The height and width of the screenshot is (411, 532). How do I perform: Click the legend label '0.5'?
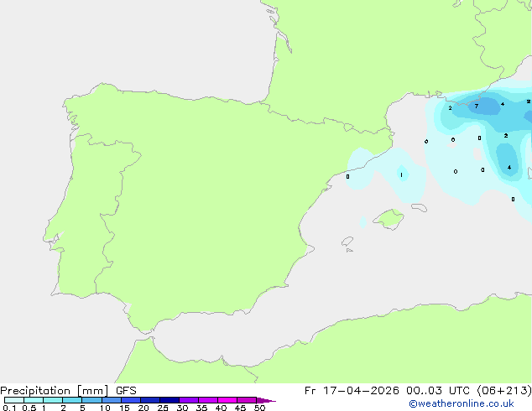point(29,408)
